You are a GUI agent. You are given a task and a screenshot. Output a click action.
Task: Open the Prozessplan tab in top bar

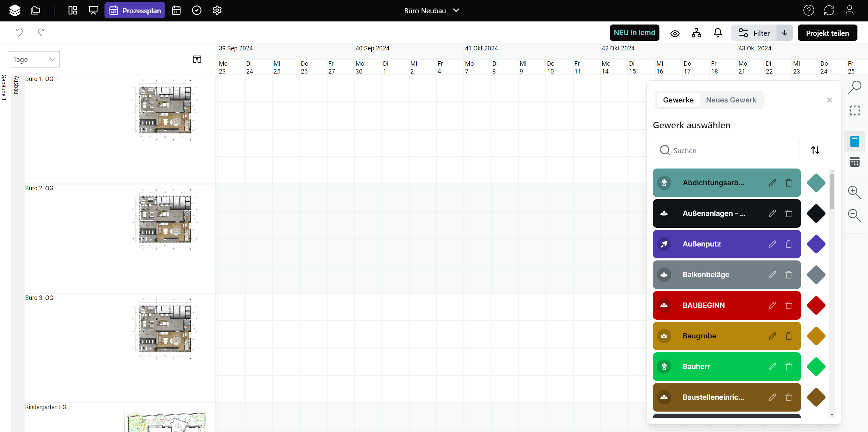click(x=135, y=11)
